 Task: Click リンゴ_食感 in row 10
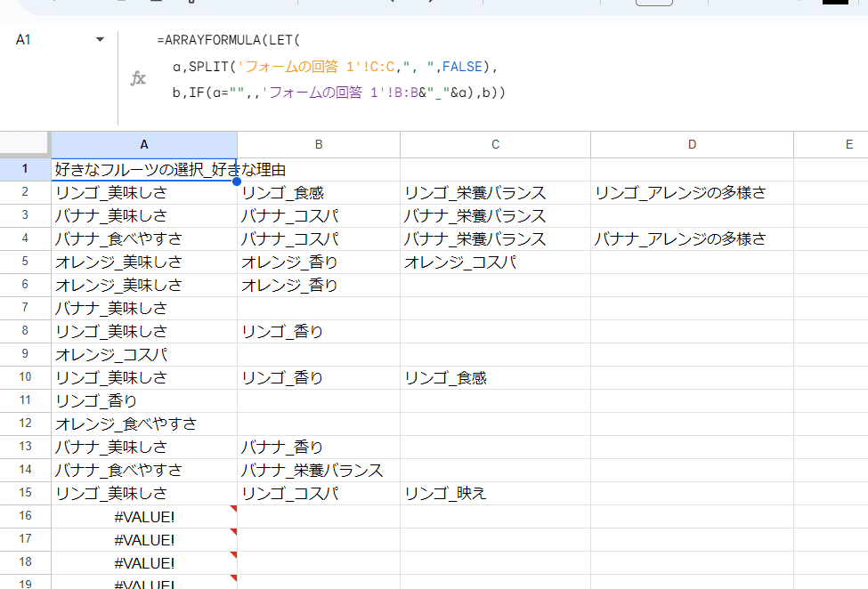tap(495, 378)
